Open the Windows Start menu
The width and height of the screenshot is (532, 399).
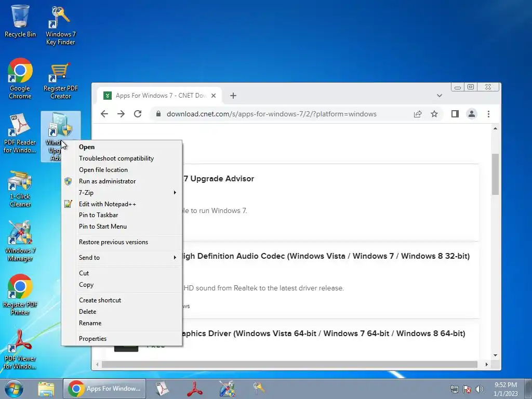tap(14, 389)
